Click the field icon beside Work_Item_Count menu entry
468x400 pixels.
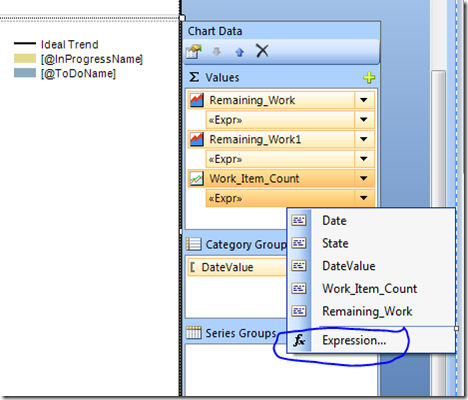click(x=299, y=288)
